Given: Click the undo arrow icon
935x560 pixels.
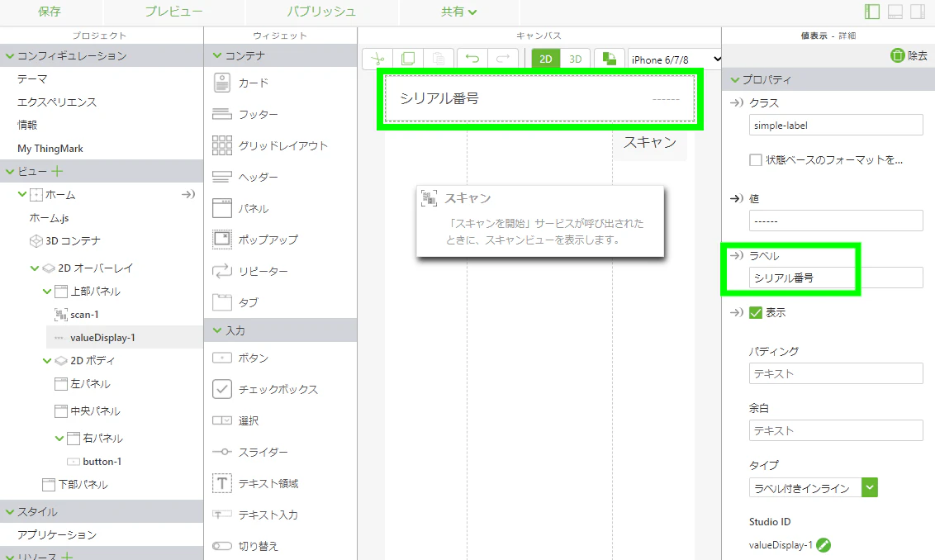Looking at the screenshot, I should click(472, 59).
